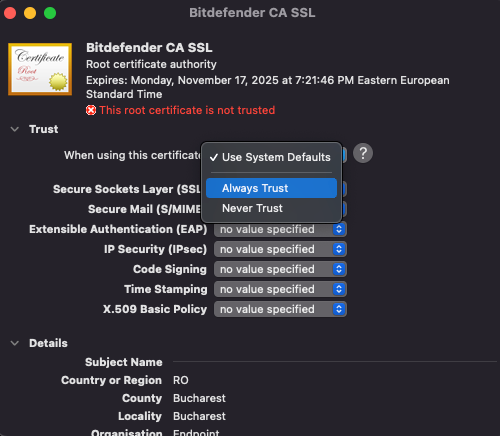Open the Extensible Authentication (EAP) dropdown
Image resolution: width=500 pixels, height=436 pixels.
click(280, 229)
